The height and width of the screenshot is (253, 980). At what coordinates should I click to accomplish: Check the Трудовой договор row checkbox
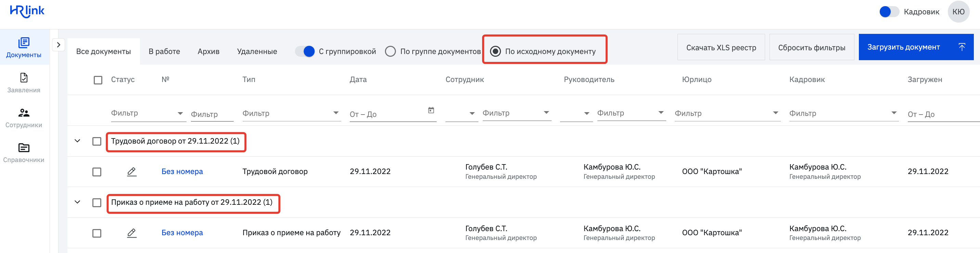(97, 172)
